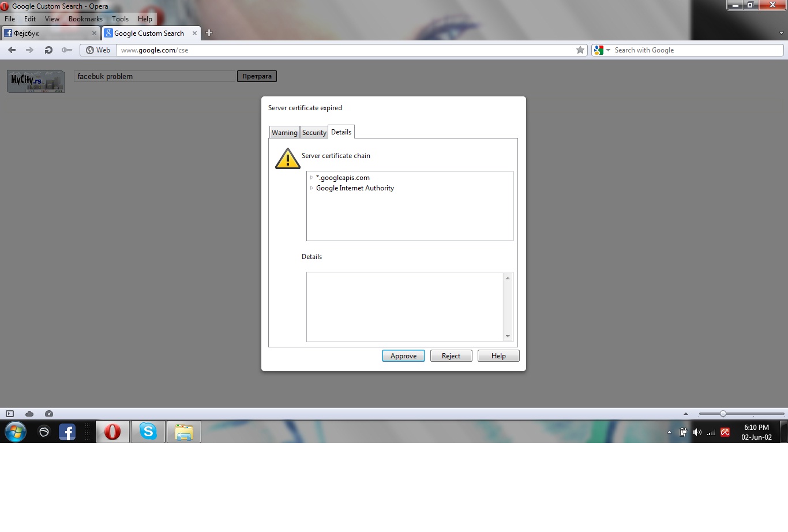Open the power tray icon

coord(683,432)
